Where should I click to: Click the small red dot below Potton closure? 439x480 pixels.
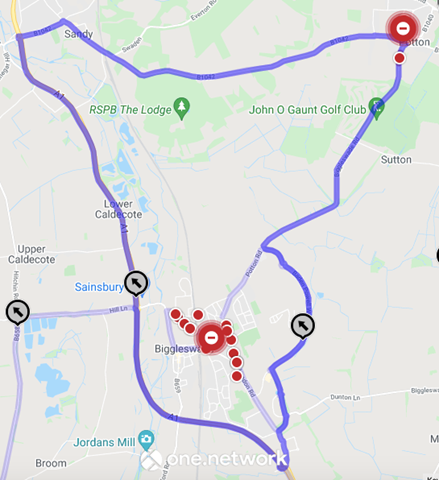[399, 58]
